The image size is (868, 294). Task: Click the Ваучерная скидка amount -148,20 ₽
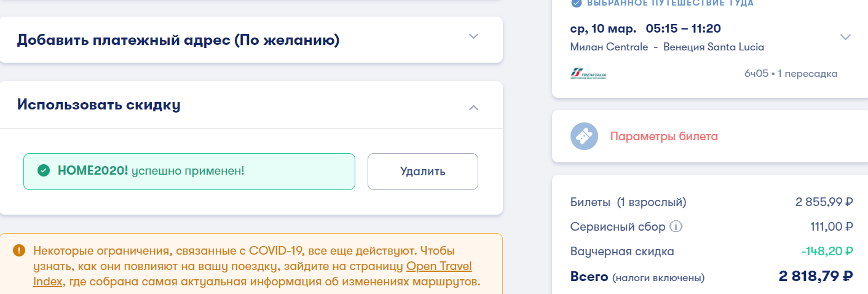pos(827,251)
